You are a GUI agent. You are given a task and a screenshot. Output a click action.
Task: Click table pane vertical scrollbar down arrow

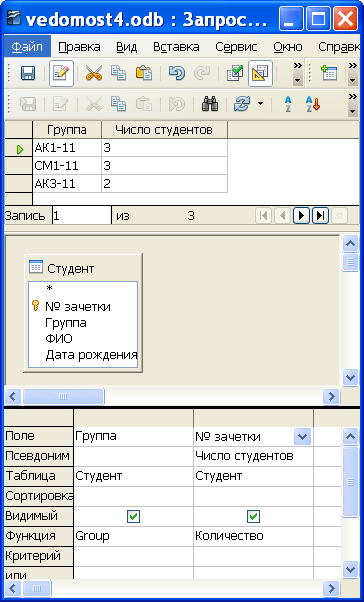350,377
